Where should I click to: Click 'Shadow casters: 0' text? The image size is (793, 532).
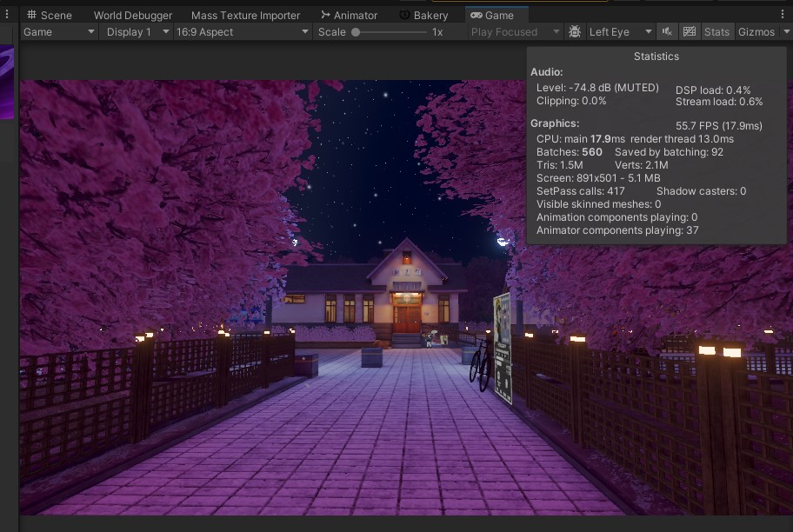point(701,191)
